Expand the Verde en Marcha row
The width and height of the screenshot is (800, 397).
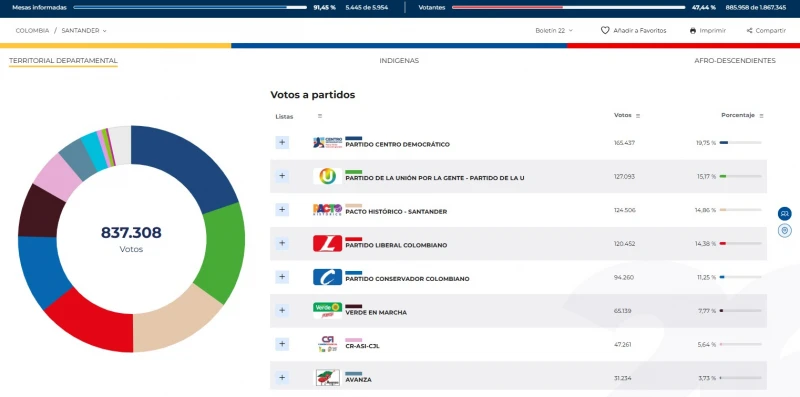[282, 310]
